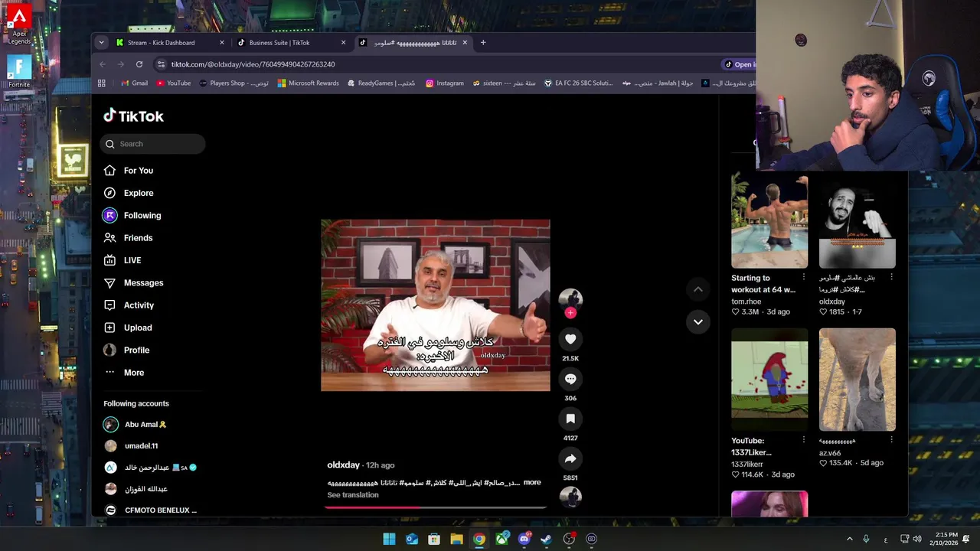The width and height of the screenshot is (980, 551).
Task: Open a new browser tab
Action: [483, 43]
